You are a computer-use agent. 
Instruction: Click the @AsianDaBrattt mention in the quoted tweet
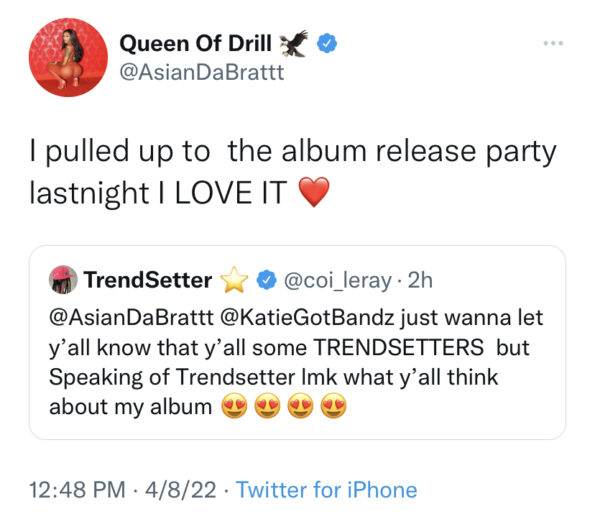[x=131, y=317]
